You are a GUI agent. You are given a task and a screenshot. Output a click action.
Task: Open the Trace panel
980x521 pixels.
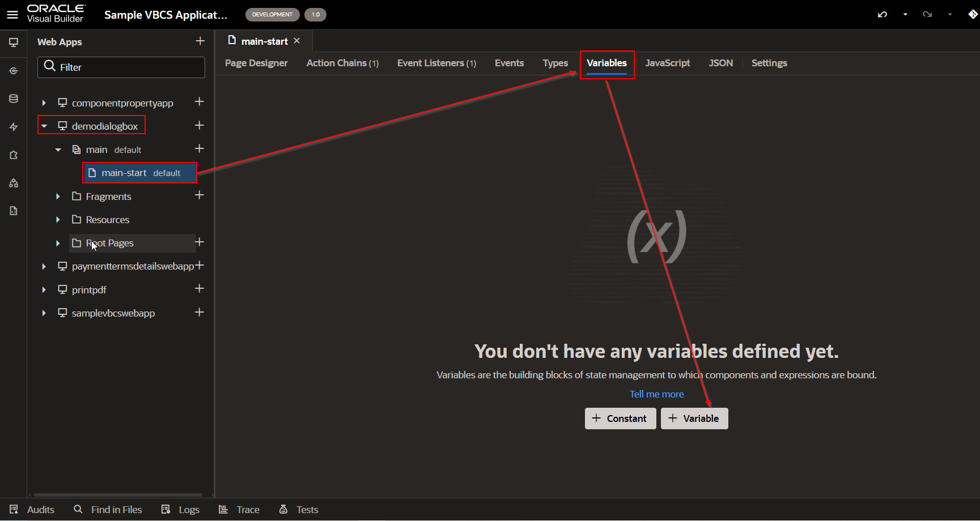(239, 510)
